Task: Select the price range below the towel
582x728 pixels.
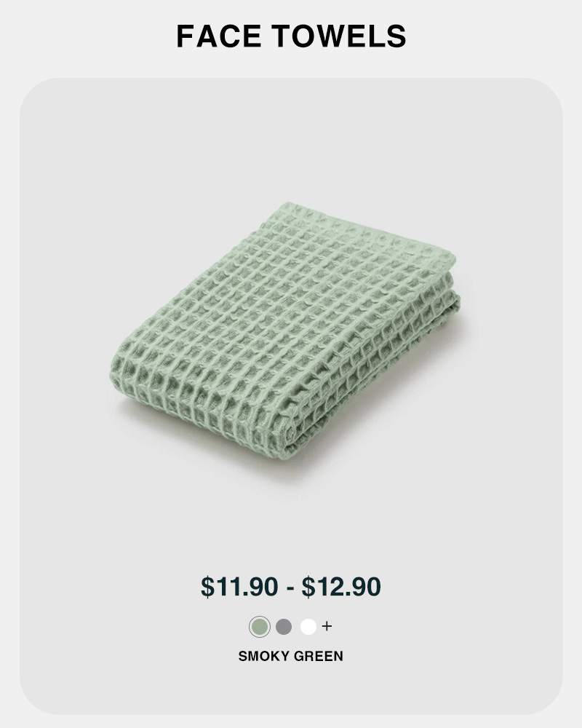Action: pyautogui.click(x=291, y=587)
